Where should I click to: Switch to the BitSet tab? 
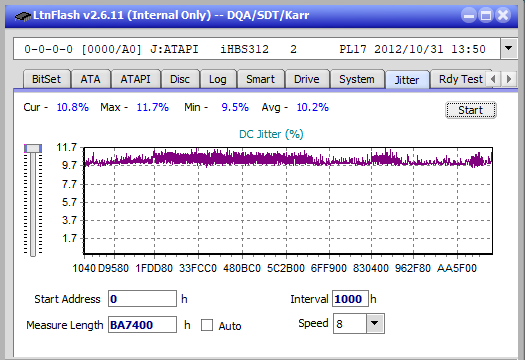(47, 79)
